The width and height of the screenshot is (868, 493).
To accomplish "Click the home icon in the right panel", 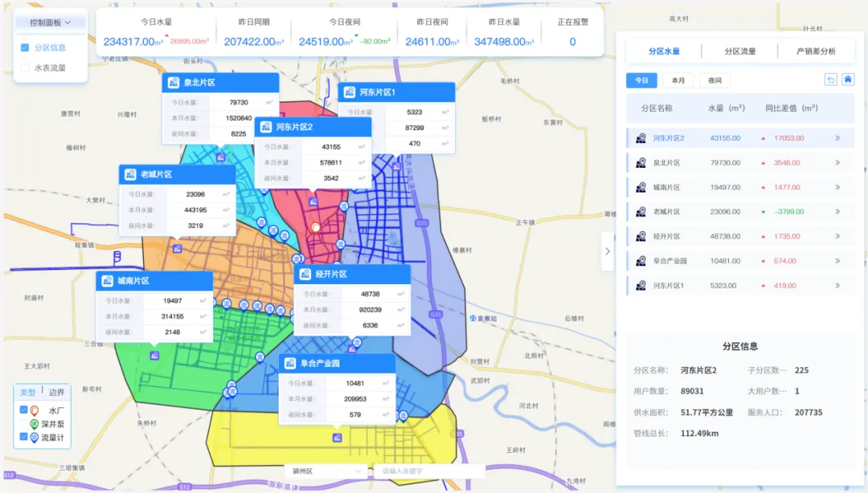I will (x=847, y=79).
